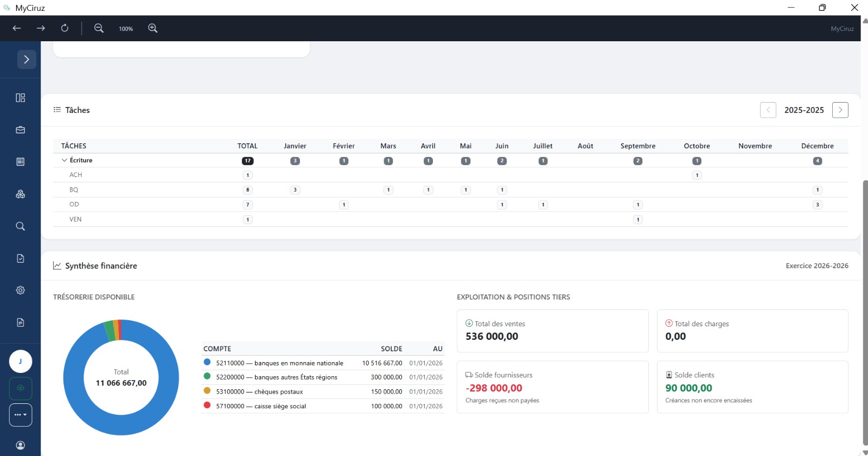This screenshot has width=868, height=456.
Task: Click the J user avatar
Action: click(x=21, y=362)
